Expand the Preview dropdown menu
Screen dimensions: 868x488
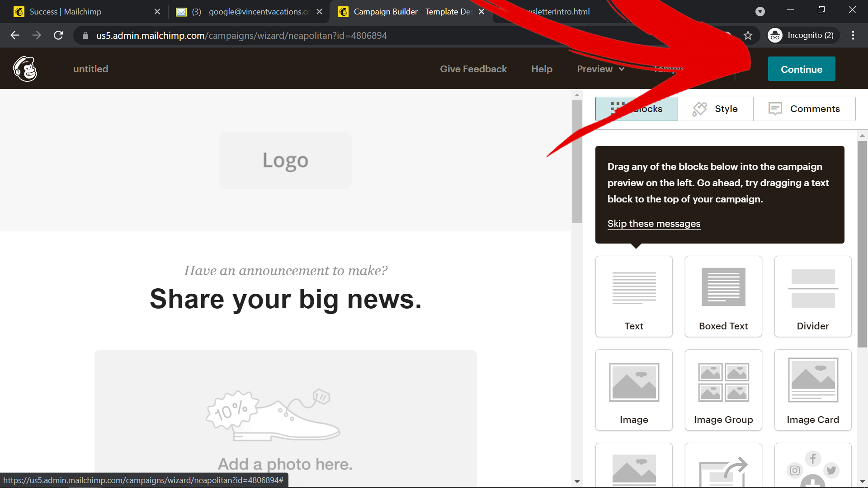(601, 69)
